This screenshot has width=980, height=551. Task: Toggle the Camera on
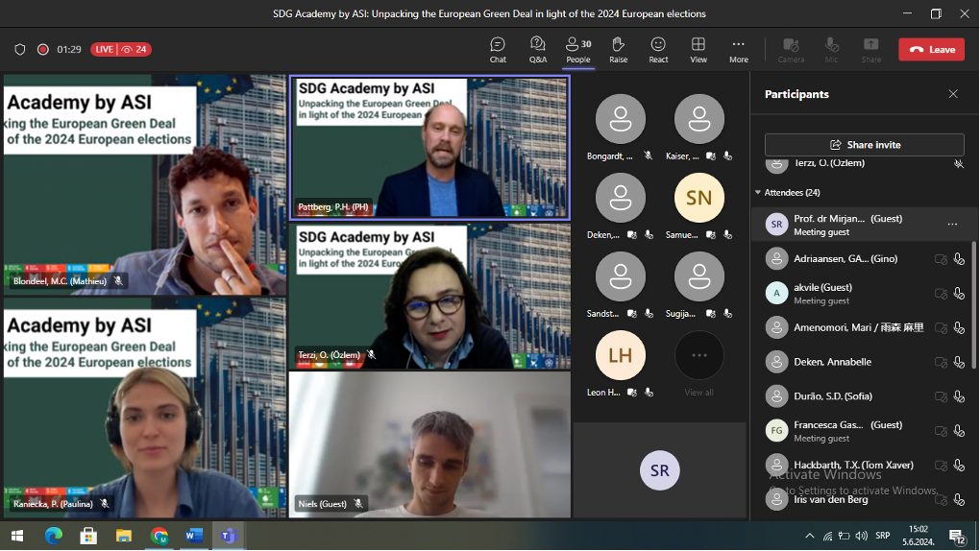pyautogui.click(x=791, y=49)
